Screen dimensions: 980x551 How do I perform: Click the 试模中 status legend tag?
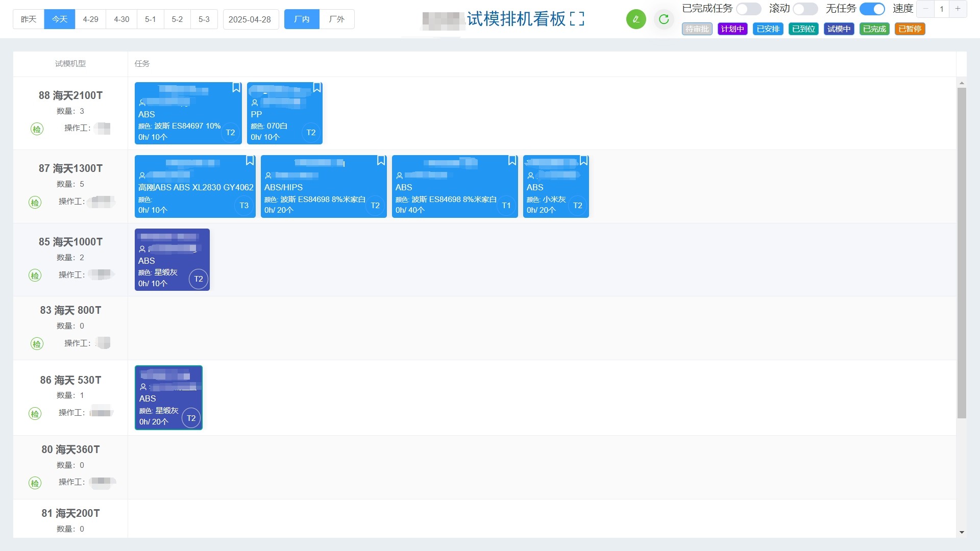(x=839, y=29)
